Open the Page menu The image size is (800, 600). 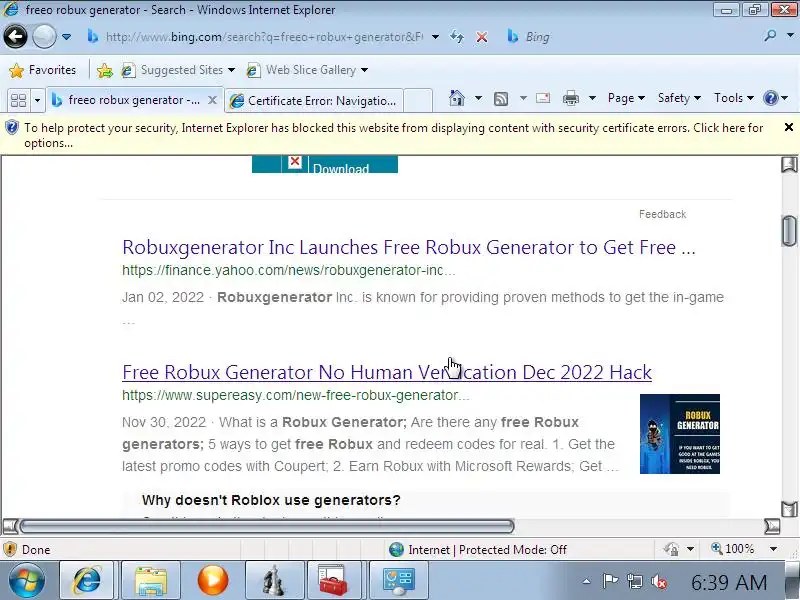626,97
